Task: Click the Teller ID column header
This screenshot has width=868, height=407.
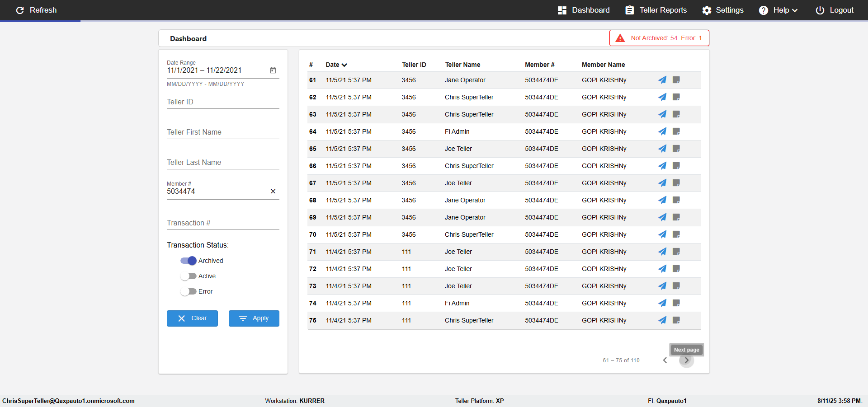Action: [x=414, y=65]
